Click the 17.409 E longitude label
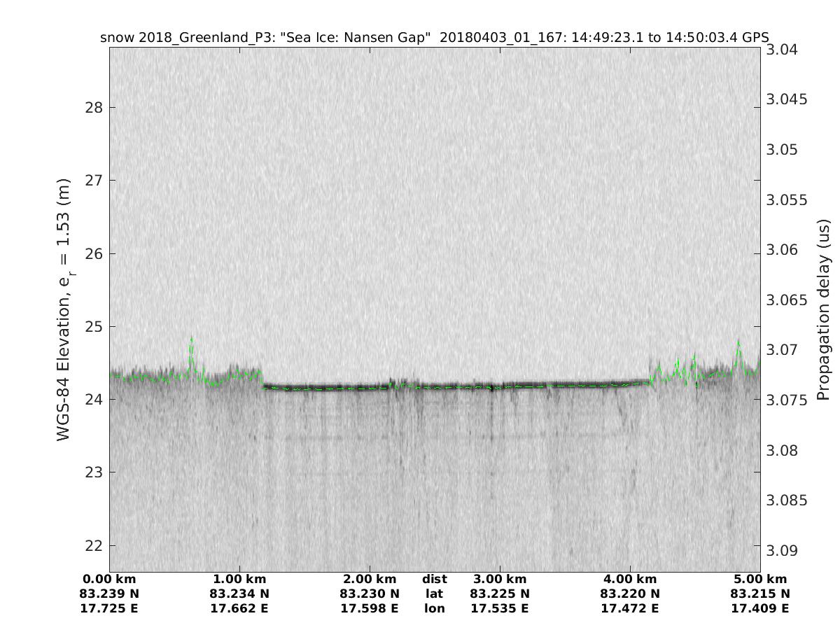The image size is (840, 630). [759, 608]
